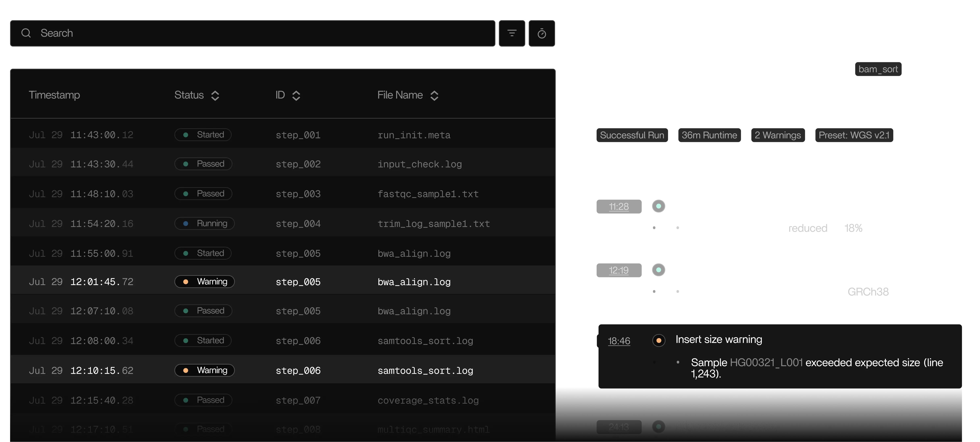Click Running badge for trim_log_sample1.txt
Viewport: 980px width, 442px height.
[204, 223]
